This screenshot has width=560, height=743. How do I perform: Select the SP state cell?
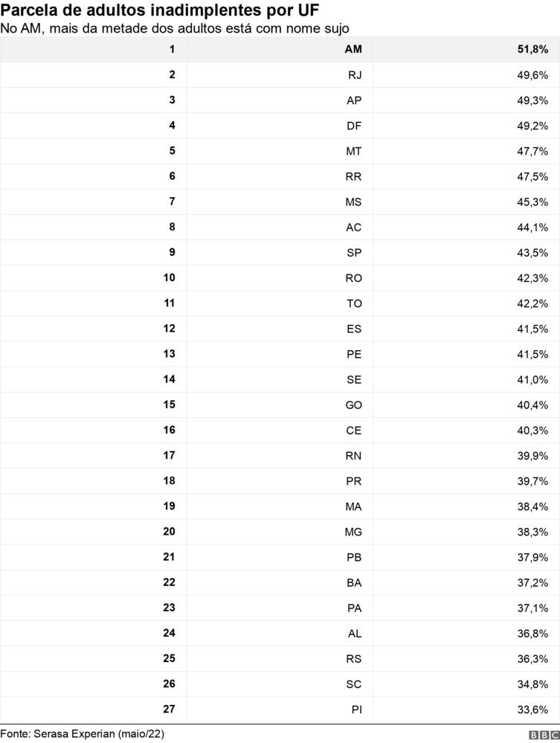coord(354,252)
